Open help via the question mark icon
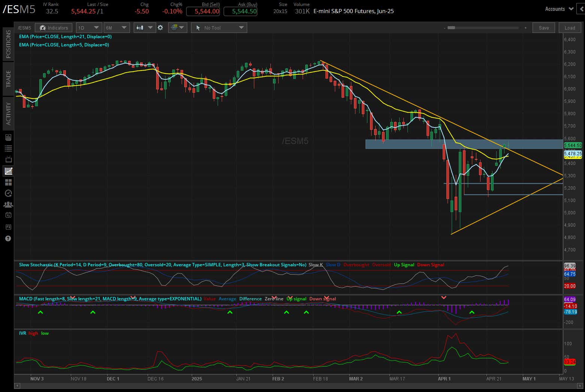The height and width of the screenshot is (392, 585). pyautogui.click(x=8, y=238)
